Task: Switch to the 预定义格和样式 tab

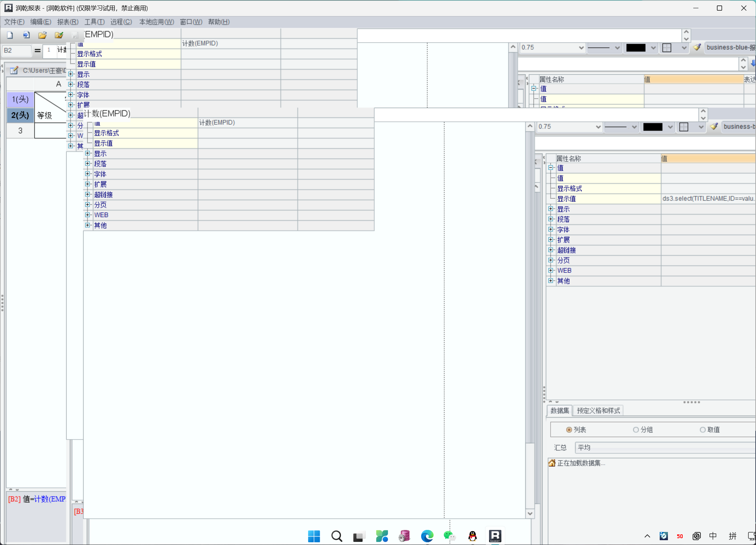Action: (x=598, y=411)
